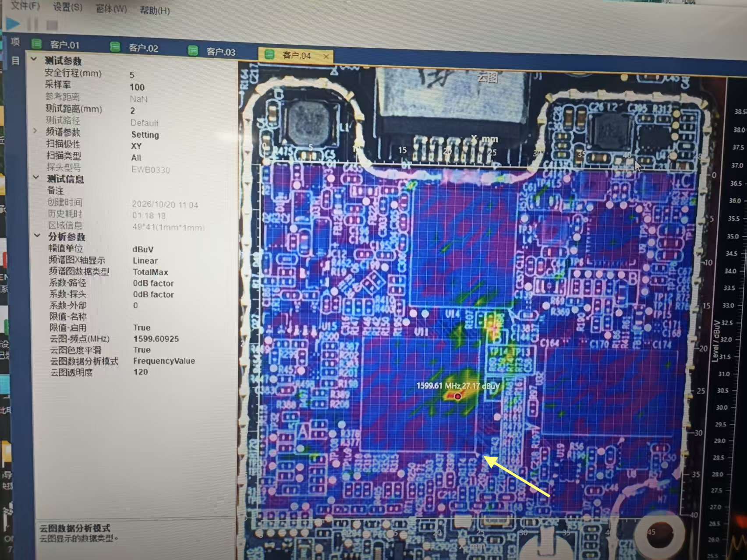Expand the 频谱参数 row
This screenshot has width=747, height=560.
pos(35,131)
